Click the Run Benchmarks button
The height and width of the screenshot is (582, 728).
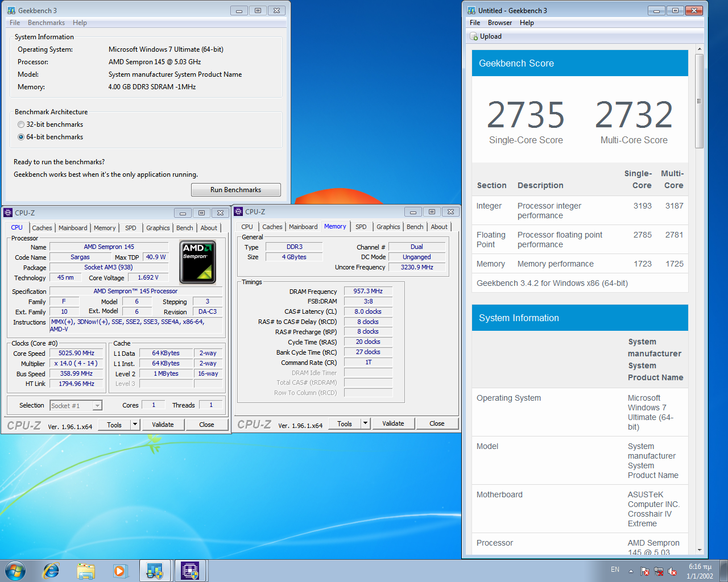tap(236, 190)
